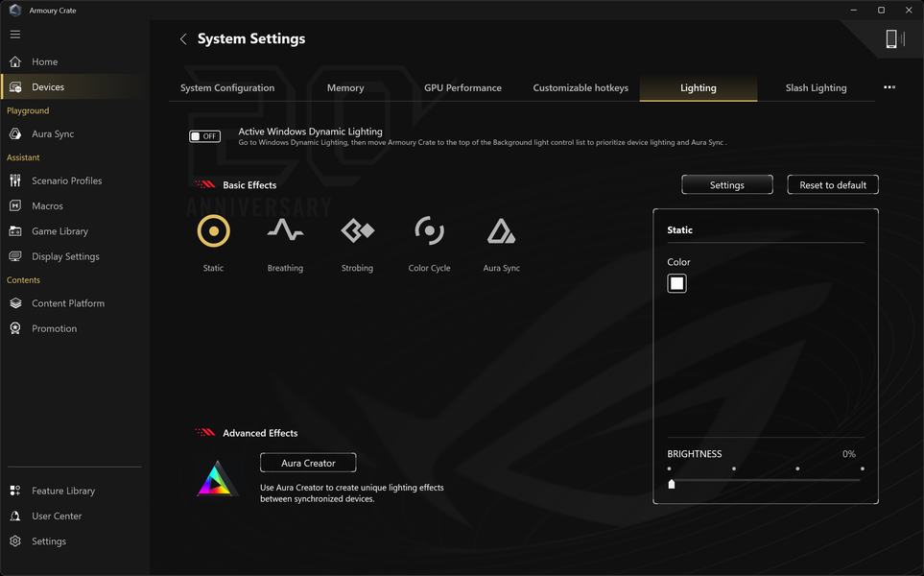This screenshot has width=924, height=576.
Task: Click the Armoury Crate logo in title bar
Action: tap(15, 10)
